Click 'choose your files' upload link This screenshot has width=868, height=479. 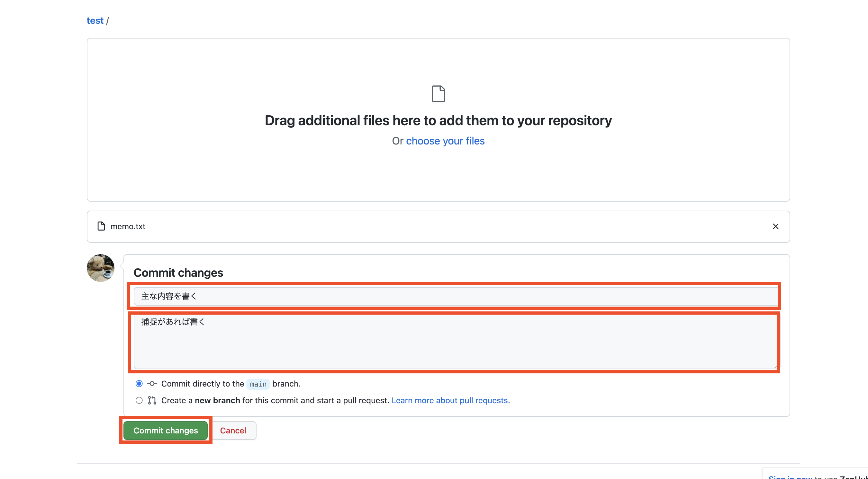pos(445,140)
